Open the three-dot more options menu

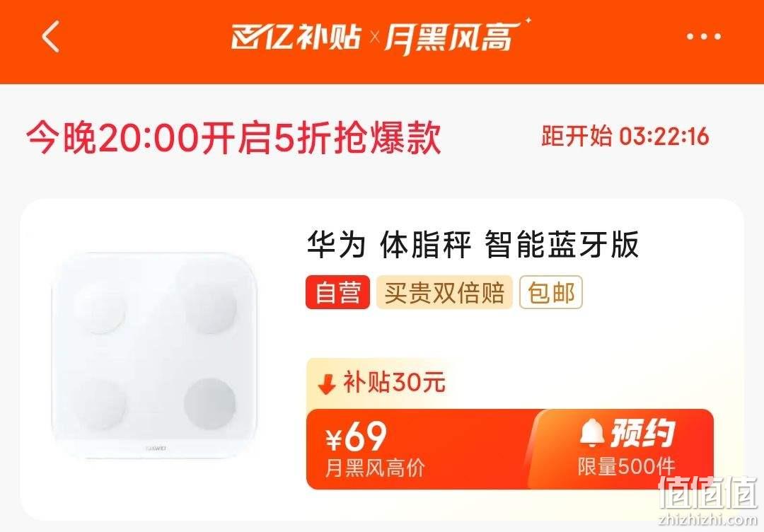point(703,37)
